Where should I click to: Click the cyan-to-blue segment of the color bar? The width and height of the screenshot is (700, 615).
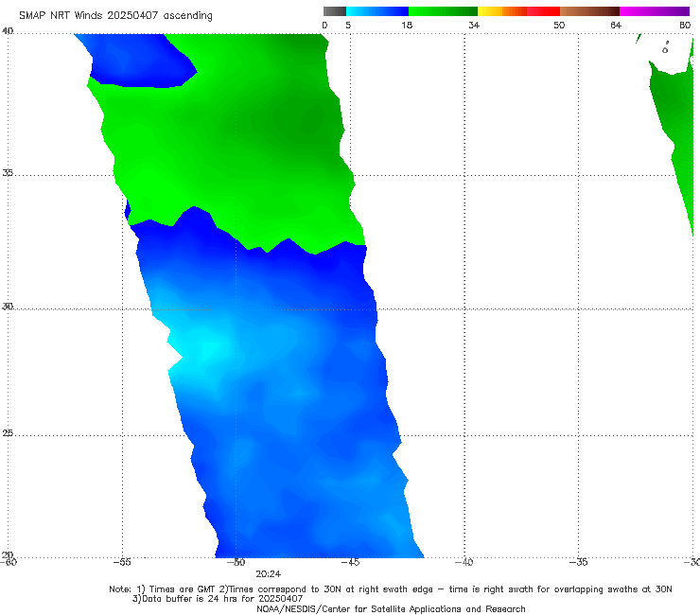click(x=377, y=11)
